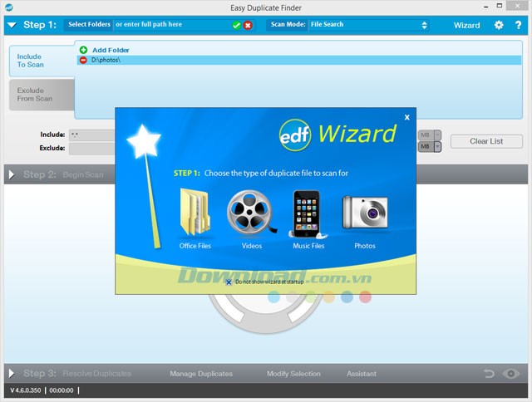The height and width of the screenshot is (402, 532).
Task: Click the full path entry field
Action: tap(171, 25)
